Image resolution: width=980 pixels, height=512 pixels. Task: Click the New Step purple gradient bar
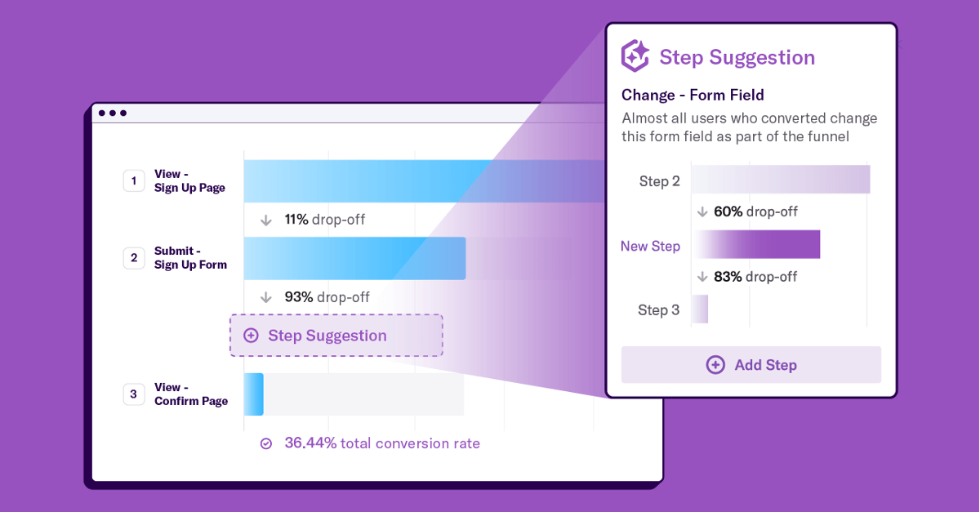click(758, 244)
